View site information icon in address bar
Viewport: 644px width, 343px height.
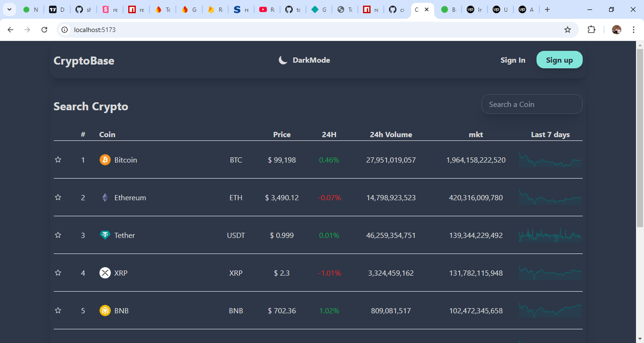pos(65,30)
